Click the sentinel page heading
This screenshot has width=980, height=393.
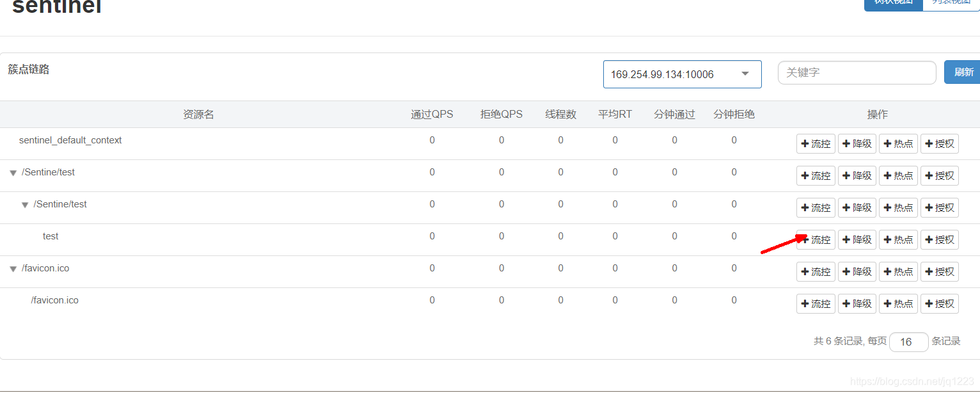click(57, 6)
